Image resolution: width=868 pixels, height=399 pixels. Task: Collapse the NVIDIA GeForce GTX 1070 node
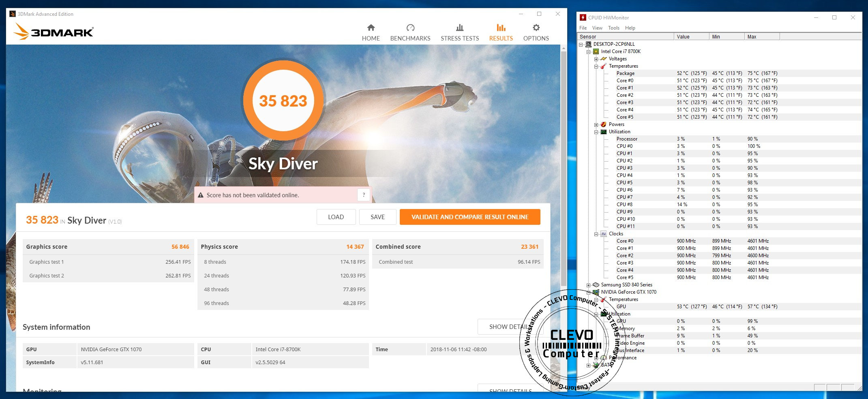click(589, 292)
